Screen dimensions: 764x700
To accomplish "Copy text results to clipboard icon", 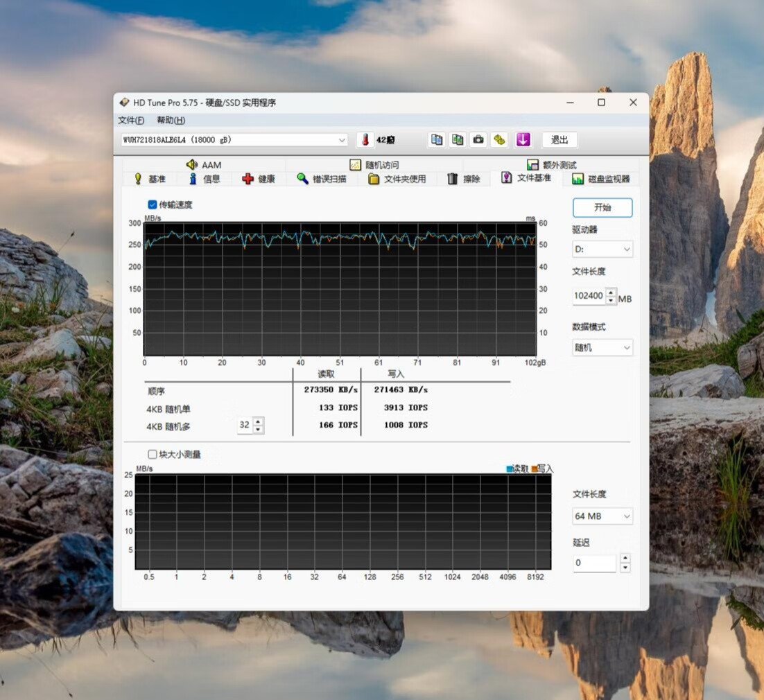I will pyautogui.click(x=437, y=140).
